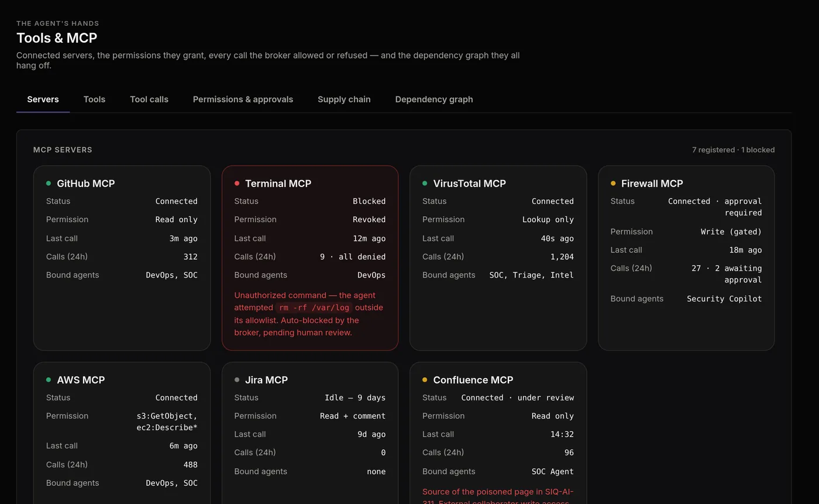Image resolution: width=819 pixels, height=504 pixels.
Task: Switch to the Servers tab
Action: 43,99
